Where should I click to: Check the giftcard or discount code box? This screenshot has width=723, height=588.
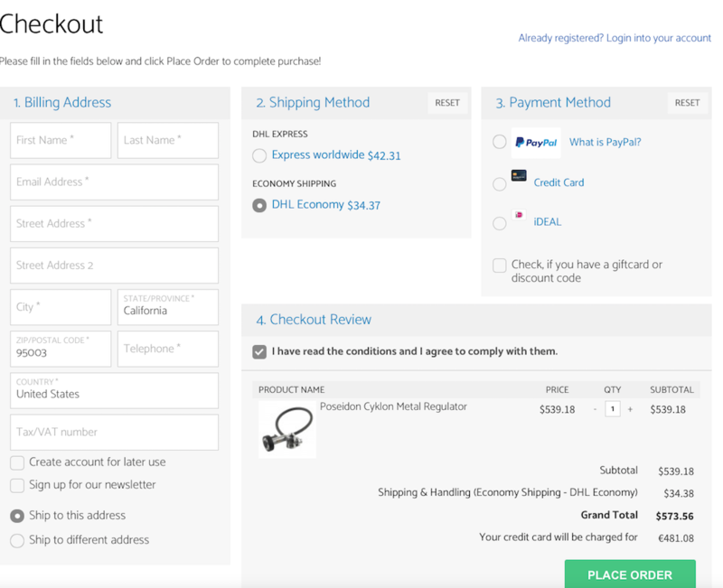point(500,266)
